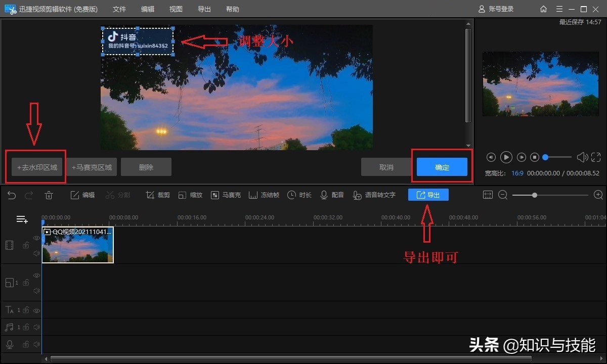Click the preview volume speaker icon
The width and height of the screenshot is (607, 364).
[582, 157]
